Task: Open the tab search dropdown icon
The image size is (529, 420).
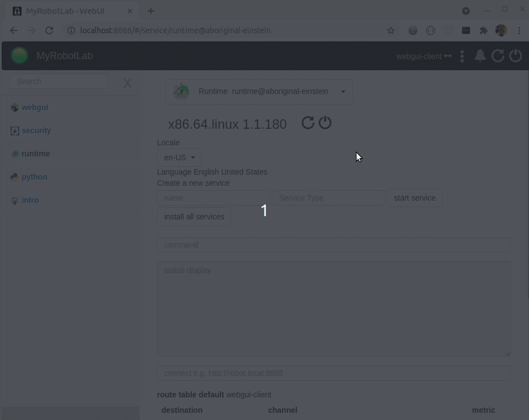Action: tap(466, 11)
